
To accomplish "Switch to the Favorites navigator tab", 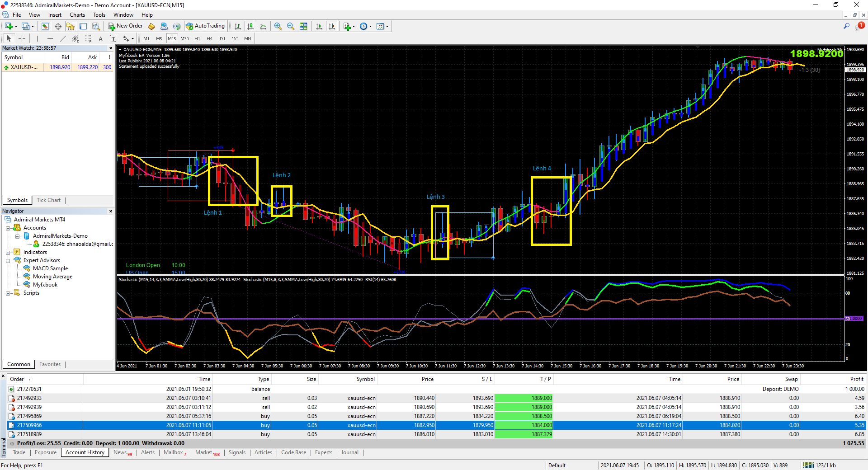I will tap(50, 364).
